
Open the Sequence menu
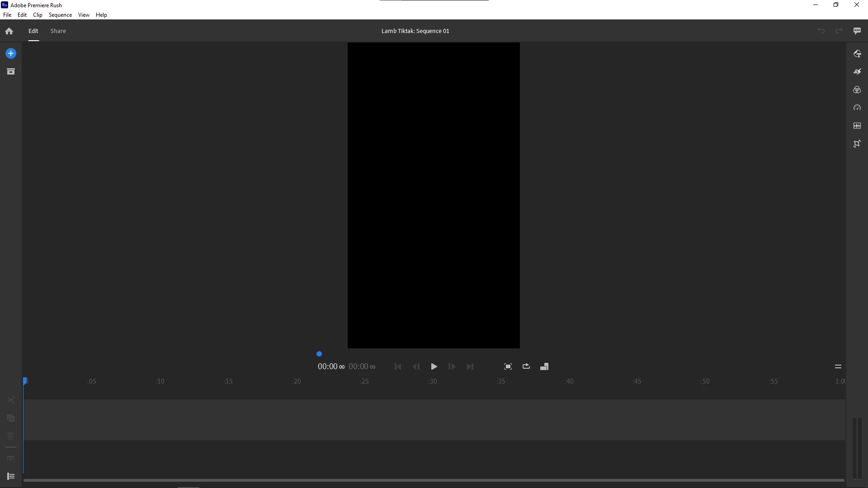click(x=60, y=15)
